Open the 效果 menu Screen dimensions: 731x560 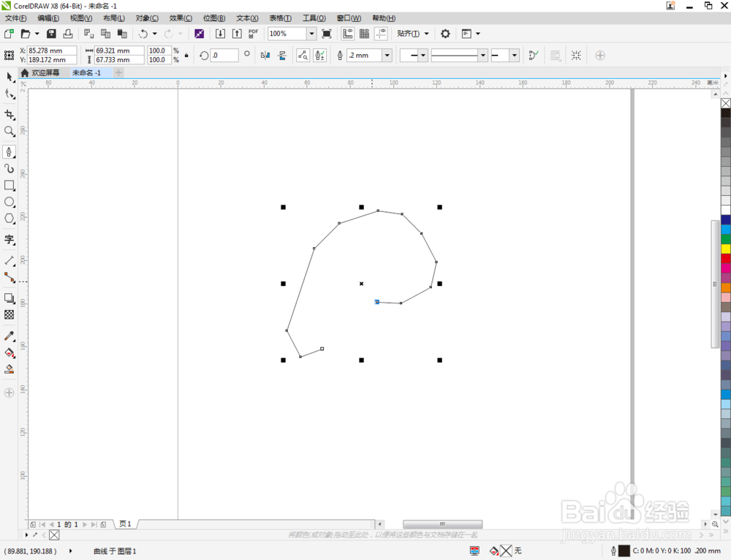(181, 18)
